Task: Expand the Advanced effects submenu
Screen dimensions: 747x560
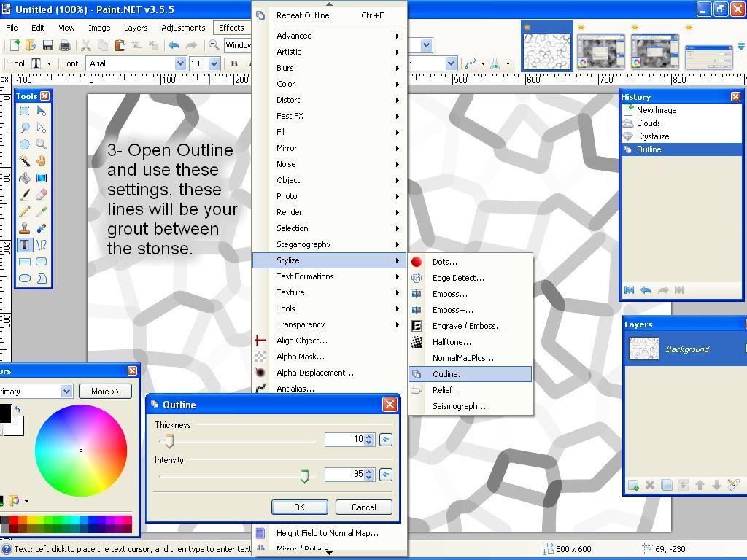Action: pyautogui.click(x=330, y=36)
